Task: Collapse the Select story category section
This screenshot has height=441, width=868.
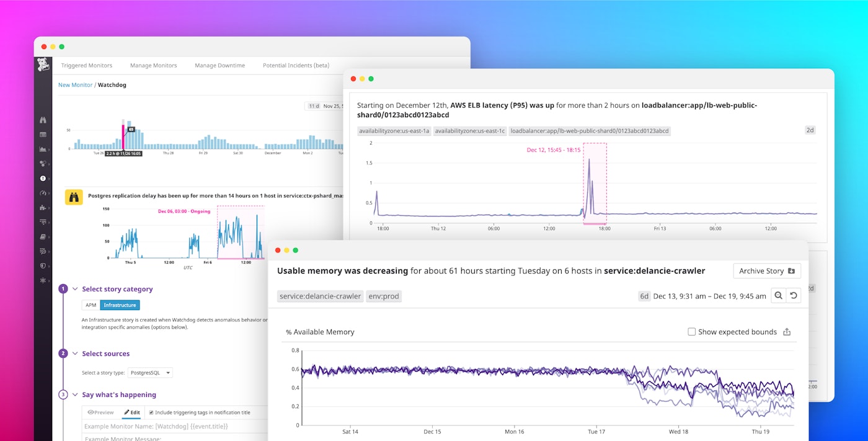Action: pos(76,288)
